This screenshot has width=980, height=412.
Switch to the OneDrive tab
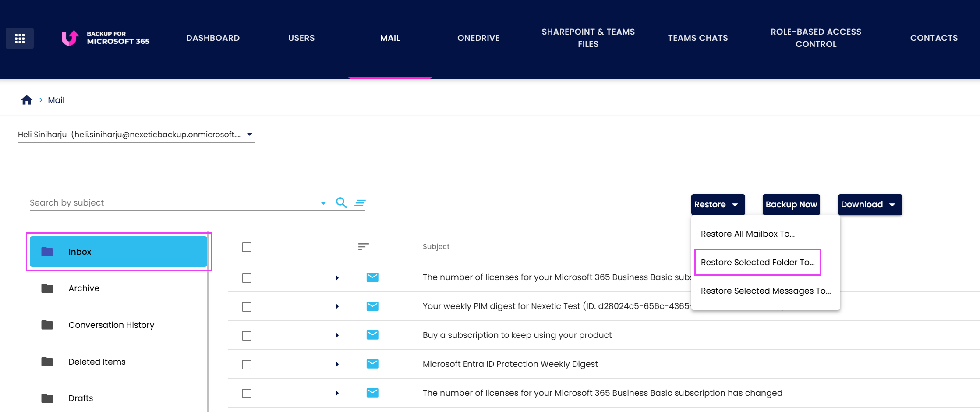(x=478, y=38)
